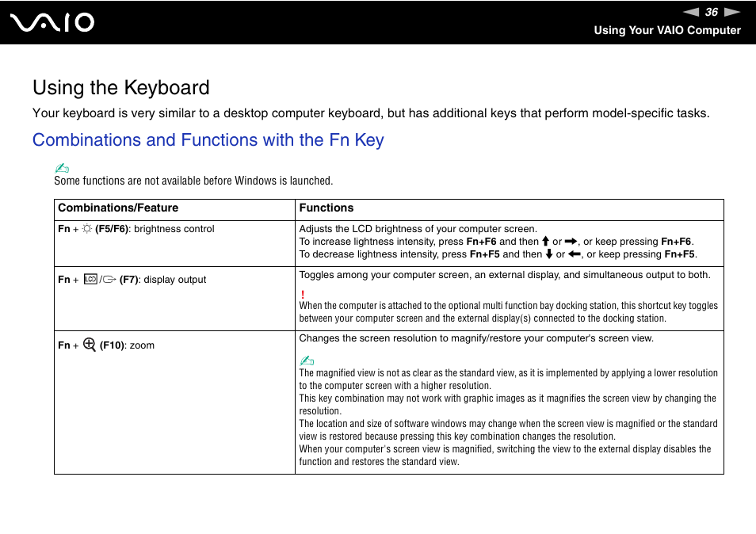Click the Functions column header
This screenshot has width=756, height=534.
point(326,208)
